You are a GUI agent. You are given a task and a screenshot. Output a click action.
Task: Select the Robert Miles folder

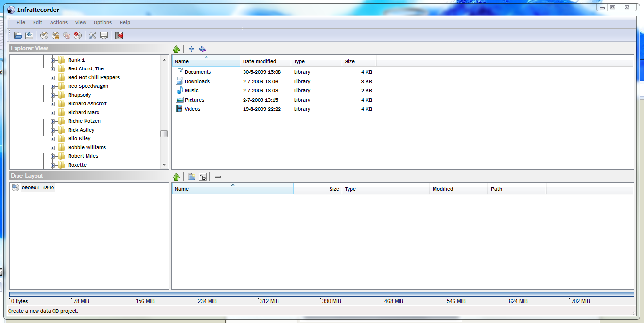click(83, 156)
